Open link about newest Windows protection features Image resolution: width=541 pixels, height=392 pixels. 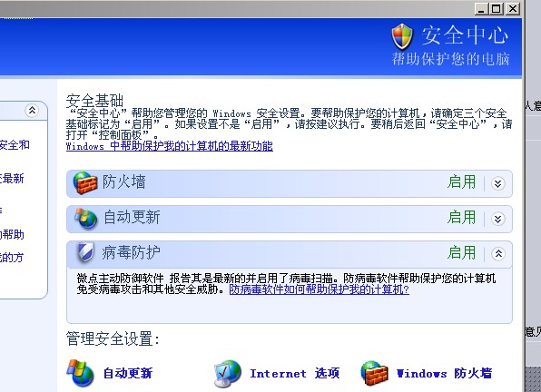170,146
